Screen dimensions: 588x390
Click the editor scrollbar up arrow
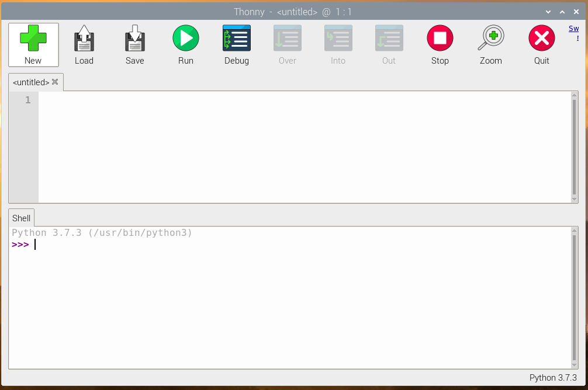click(574, 95)
